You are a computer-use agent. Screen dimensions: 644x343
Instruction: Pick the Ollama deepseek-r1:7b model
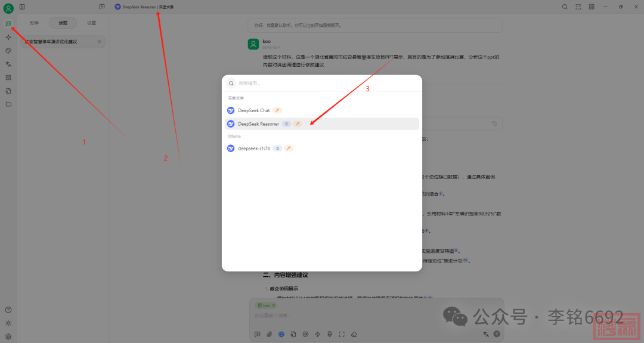[x=254, y=148]
